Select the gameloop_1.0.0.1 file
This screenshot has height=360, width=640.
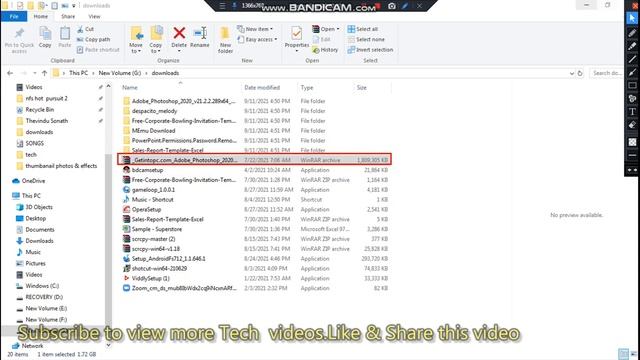pos(153,190)
